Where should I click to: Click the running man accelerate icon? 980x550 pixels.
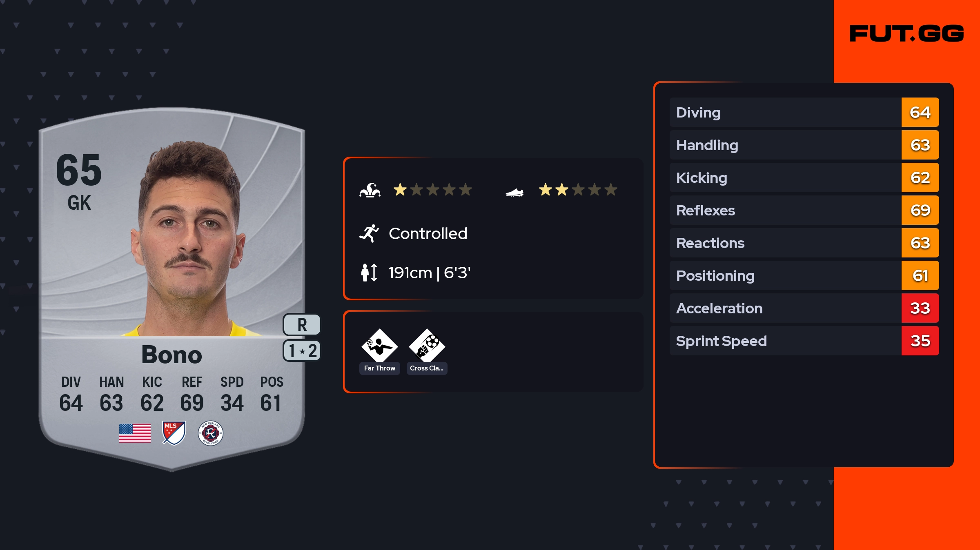pos(369,233)
